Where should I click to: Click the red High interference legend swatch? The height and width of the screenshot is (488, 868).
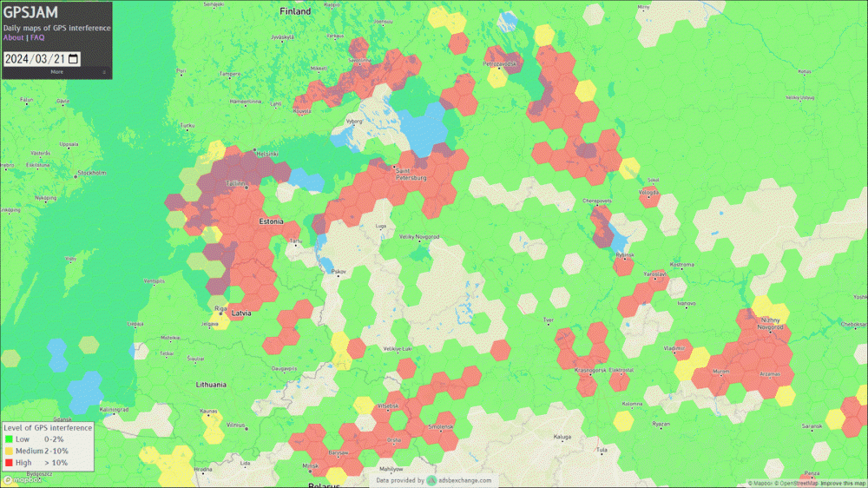(x=8, y=463)
